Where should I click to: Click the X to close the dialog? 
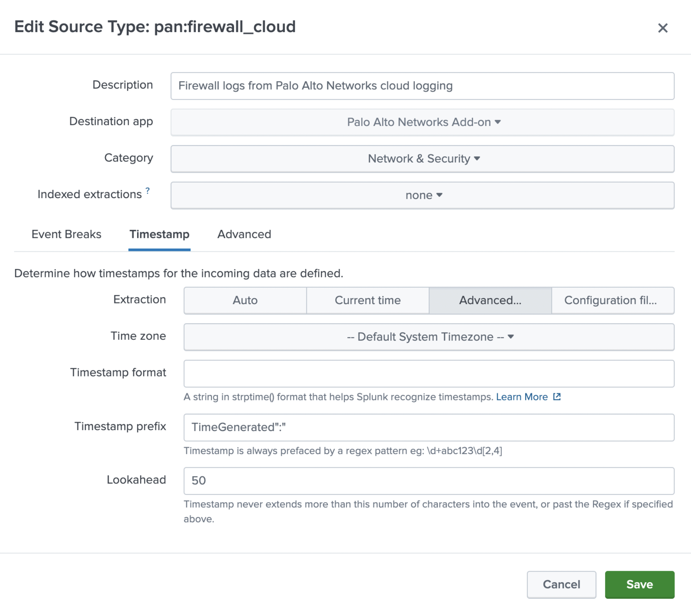(x=662, y=28)
